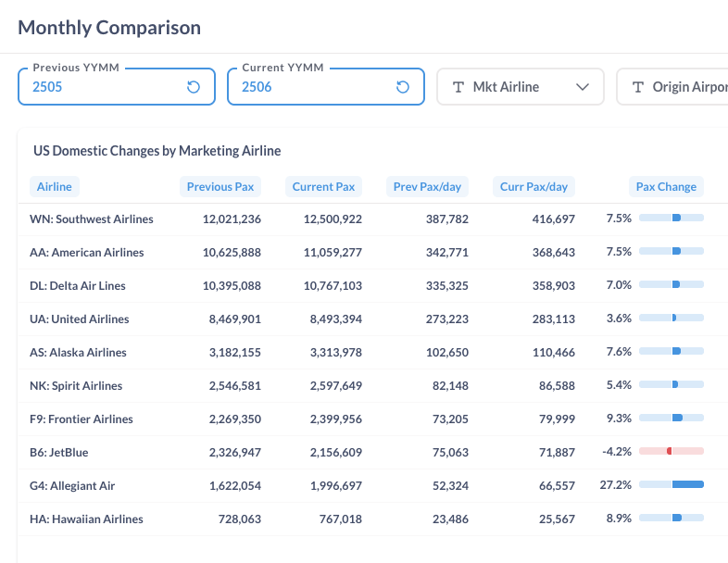Click the Frontier Airlines 9.3% change bar

point(672,418)
